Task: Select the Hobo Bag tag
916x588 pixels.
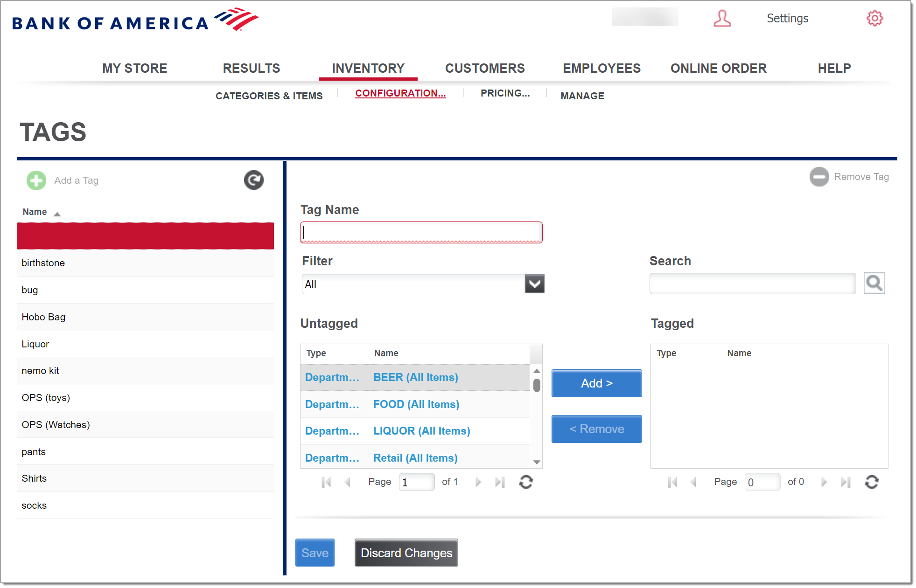Action: 146,317
